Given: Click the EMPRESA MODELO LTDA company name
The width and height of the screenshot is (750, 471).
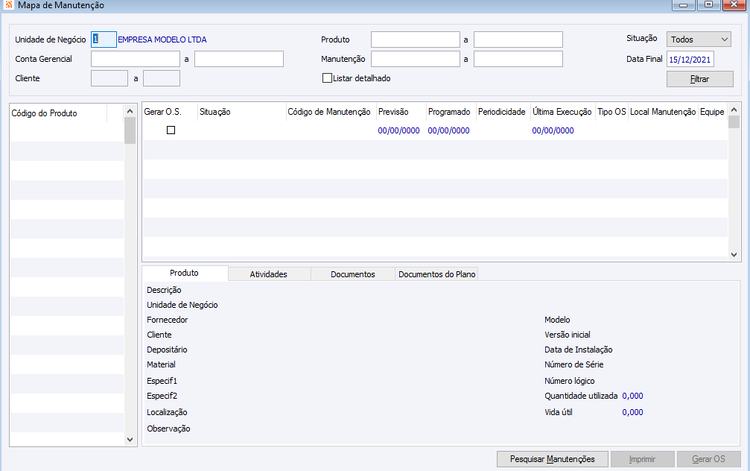Looking at the screenshot, I should pyautogui.click(x=162, y=40).
